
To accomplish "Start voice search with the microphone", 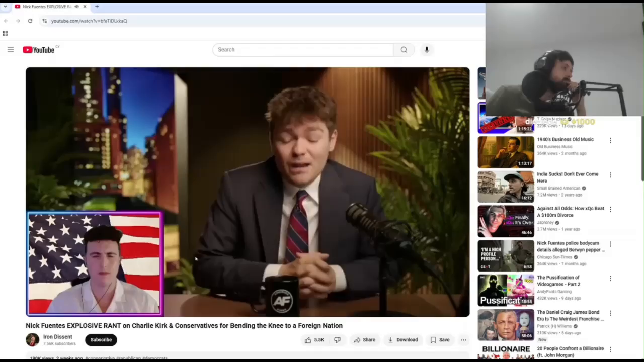I will (x=427, y=50).
